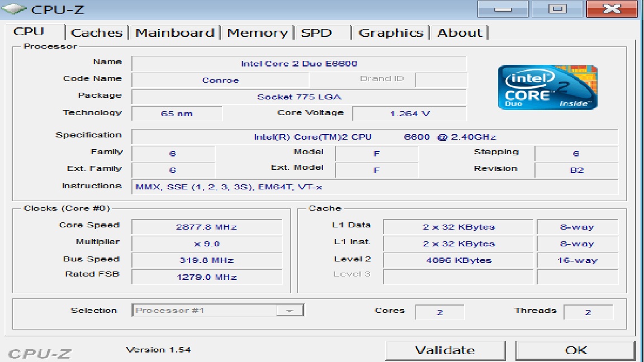Click the Version 1.54 text
644x362 pixels.
[158, 350]
